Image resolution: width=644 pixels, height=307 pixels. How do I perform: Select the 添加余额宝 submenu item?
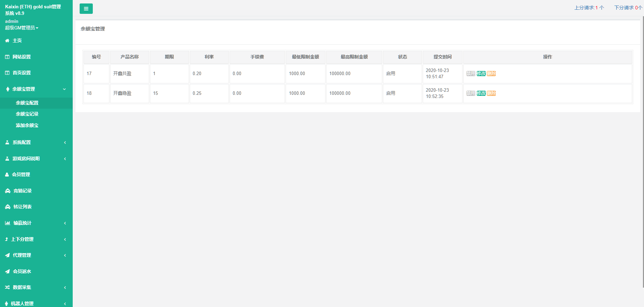27,126
